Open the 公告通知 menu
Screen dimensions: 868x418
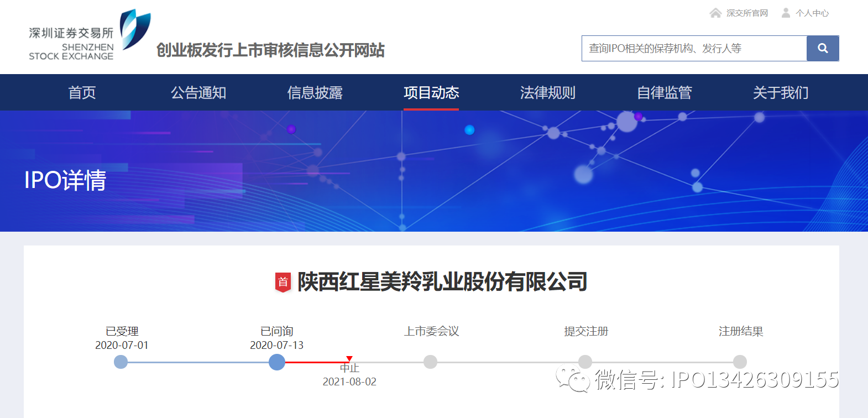pos(198,92)
